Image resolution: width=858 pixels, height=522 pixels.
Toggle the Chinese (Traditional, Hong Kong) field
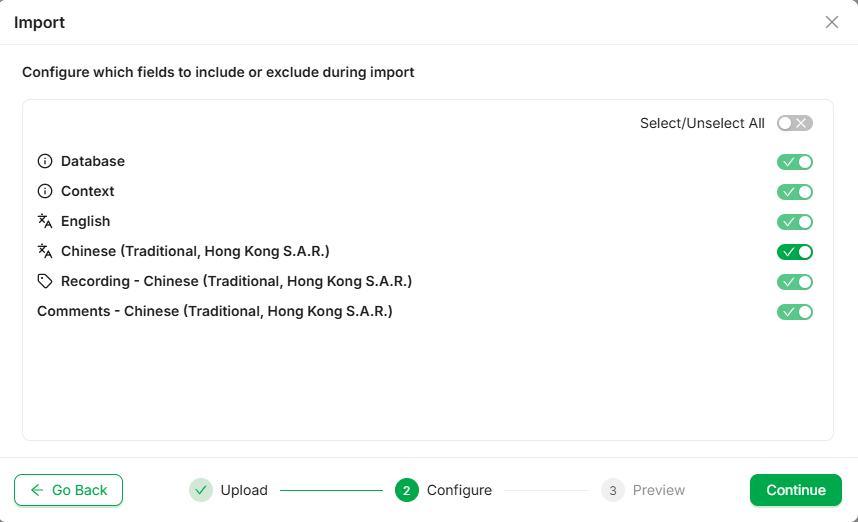795,252
